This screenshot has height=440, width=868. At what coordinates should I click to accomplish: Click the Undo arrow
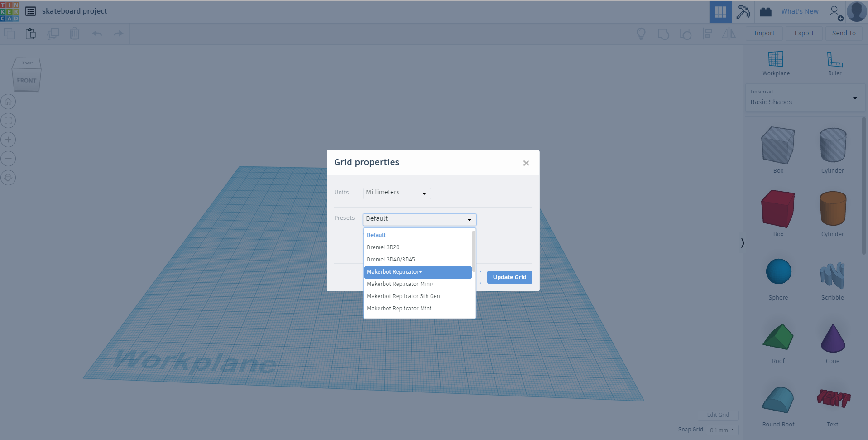point(97,34)
